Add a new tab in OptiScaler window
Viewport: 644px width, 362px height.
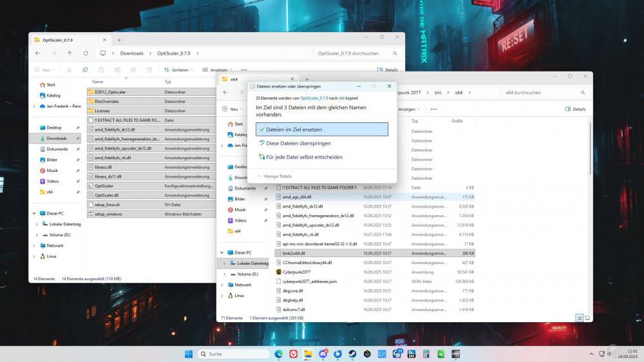(119, 39)
